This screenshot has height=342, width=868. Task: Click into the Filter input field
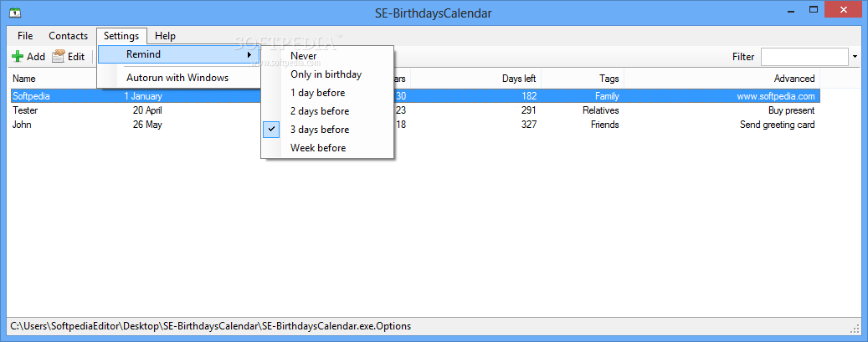[804, 57]
